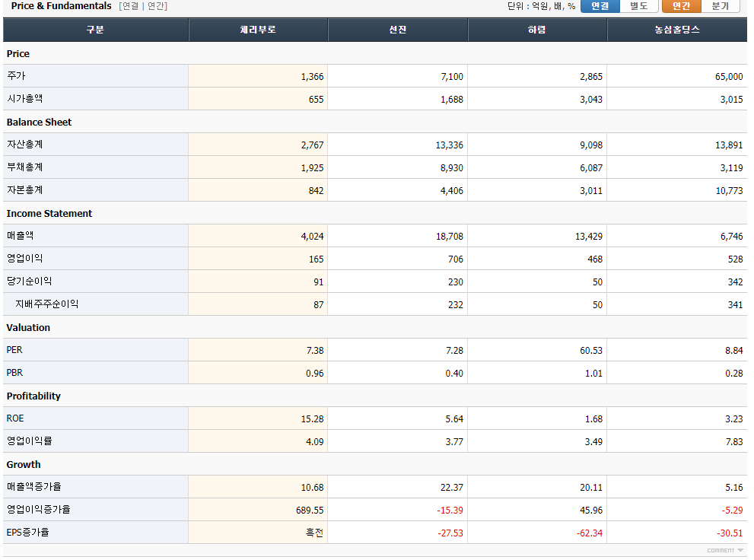The height and width of the screenshot is (560, 754).
Task: Select the 지배주주순이익 row label
Action: [46, 304]
